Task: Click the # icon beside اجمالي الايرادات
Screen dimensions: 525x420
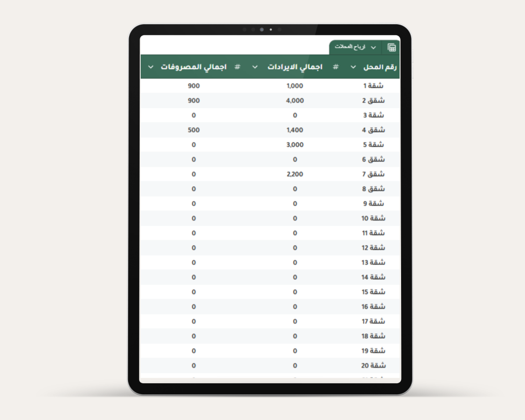Action: [336, 67]
